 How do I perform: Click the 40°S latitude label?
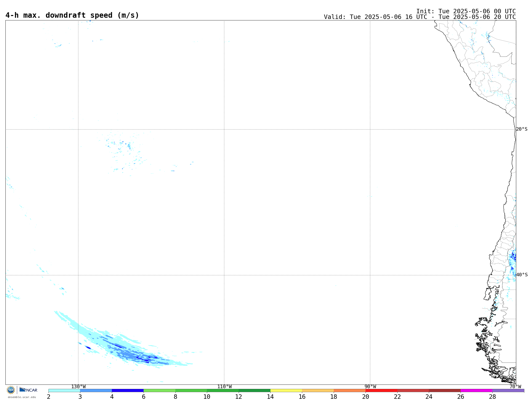(x=522, y=275)
